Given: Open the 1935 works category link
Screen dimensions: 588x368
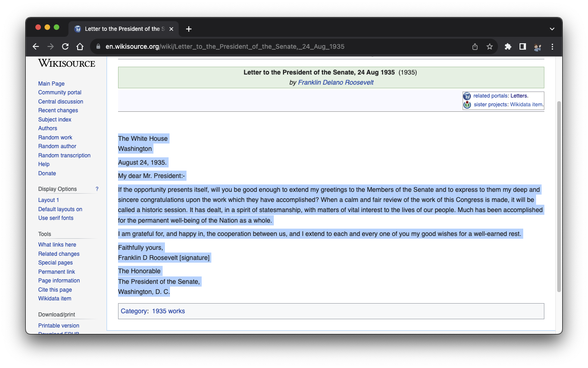Looking at the screenshot, I should click(168, 311).
